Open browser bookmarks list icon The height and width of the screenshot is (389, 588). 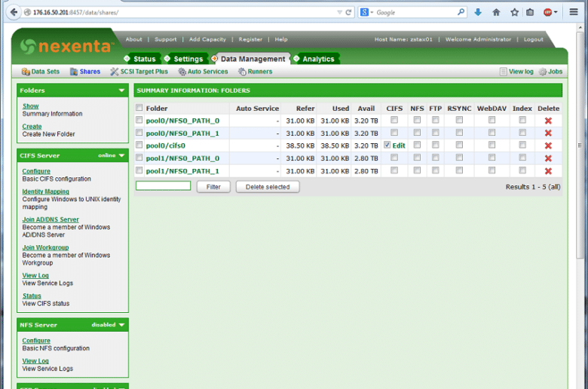point(530,12)
